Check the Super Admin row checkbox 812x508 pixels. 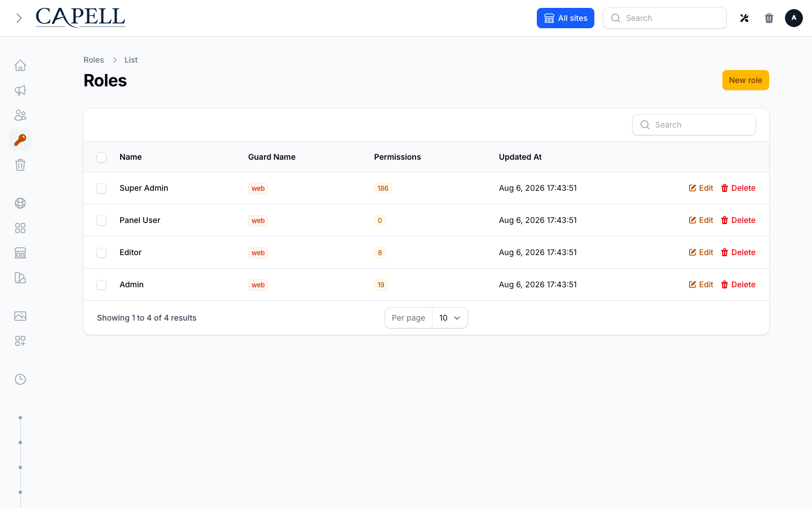pos(101,189)
